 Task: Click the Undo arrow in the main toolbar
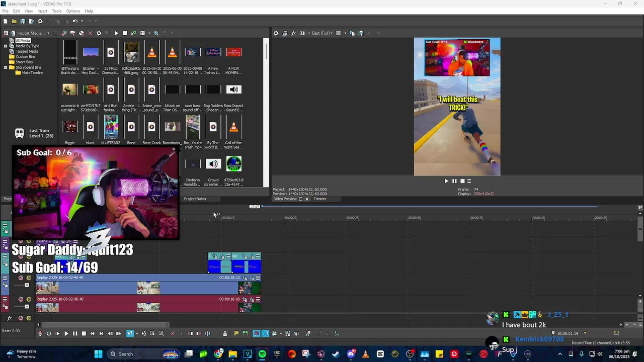(x=74, y=21)
